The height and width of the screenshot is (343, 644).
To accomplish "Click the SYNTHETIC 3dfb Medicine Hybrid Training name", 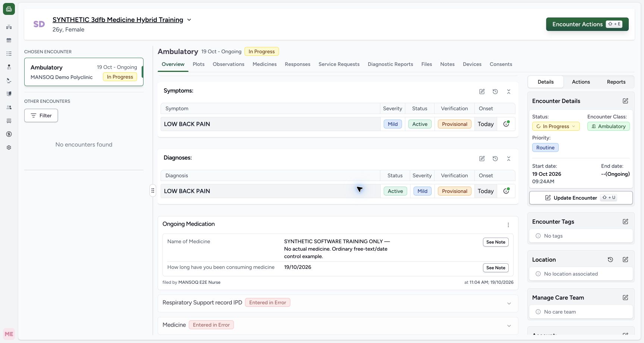I will tap(118, 20).
